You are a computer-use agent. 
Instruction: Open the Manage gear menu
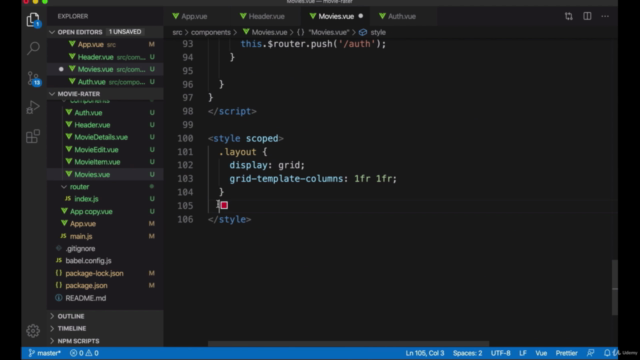(x=33, y=331)
